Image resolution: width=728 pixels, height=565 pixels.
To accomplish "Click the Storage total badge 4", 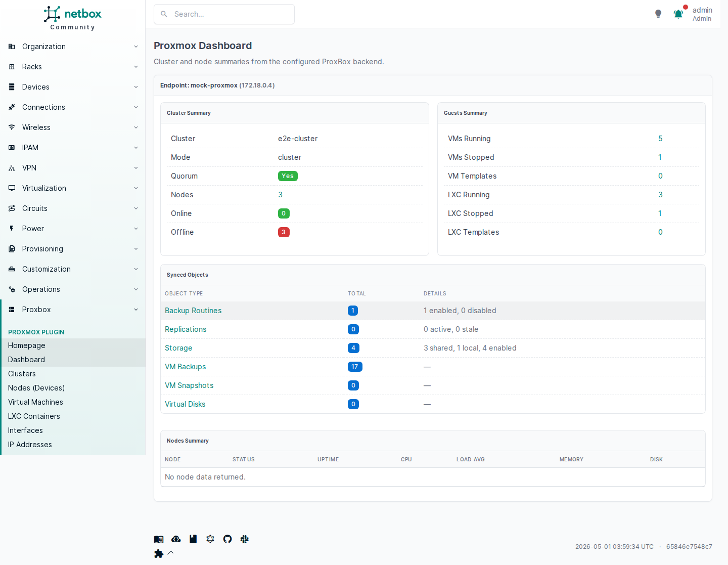I will (x=353, y=348).
